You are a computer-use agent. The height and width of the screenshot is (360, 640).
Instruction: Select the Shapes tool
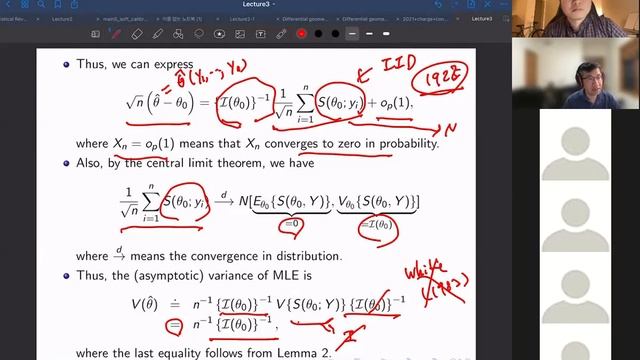(x=178, y=34)
